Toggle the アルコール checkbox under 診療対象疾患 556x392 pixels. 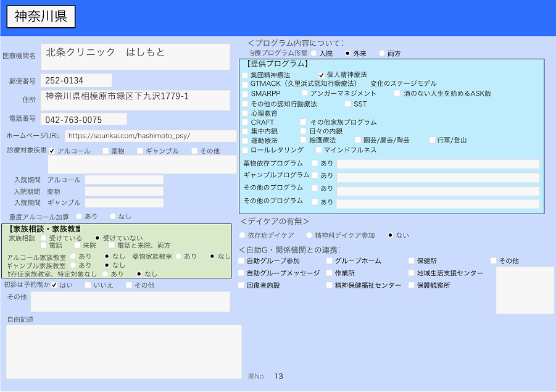point(52,151)
